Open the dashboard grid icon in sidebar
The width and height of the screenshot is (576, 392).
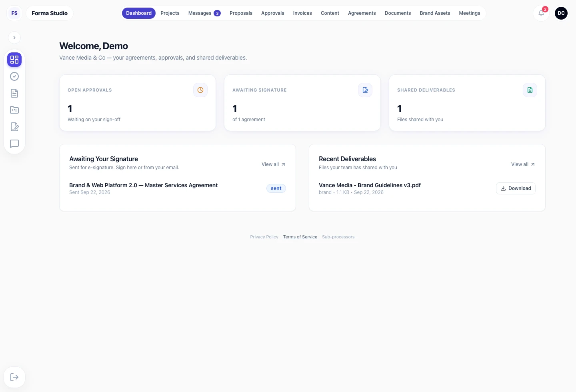pyautogui.click(x=14, y=60)
